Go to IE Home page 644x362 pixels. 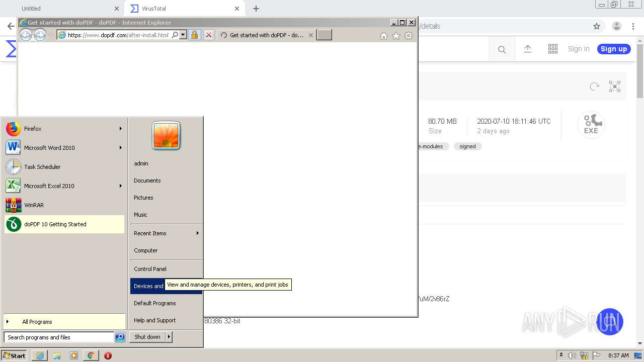(384, 36)
